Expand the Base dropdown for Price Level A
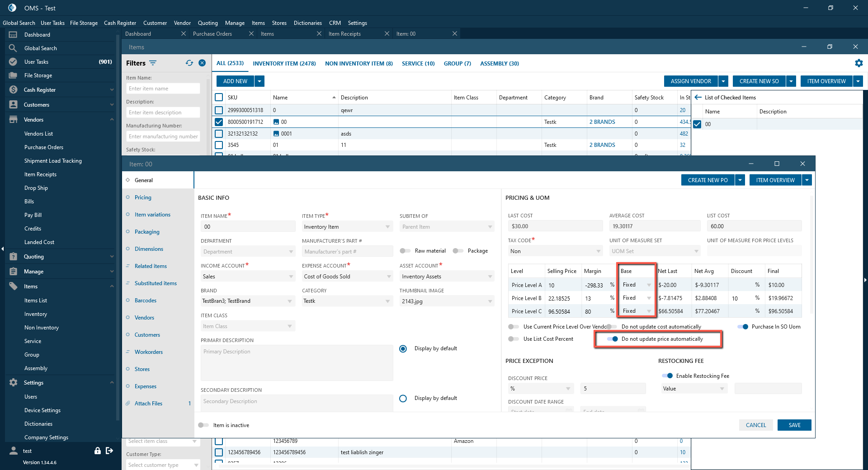 649,285
